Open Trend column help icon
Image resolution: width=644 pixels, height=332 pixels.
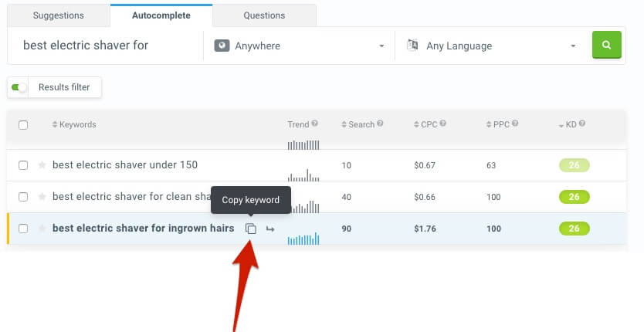tap(314, 124)
